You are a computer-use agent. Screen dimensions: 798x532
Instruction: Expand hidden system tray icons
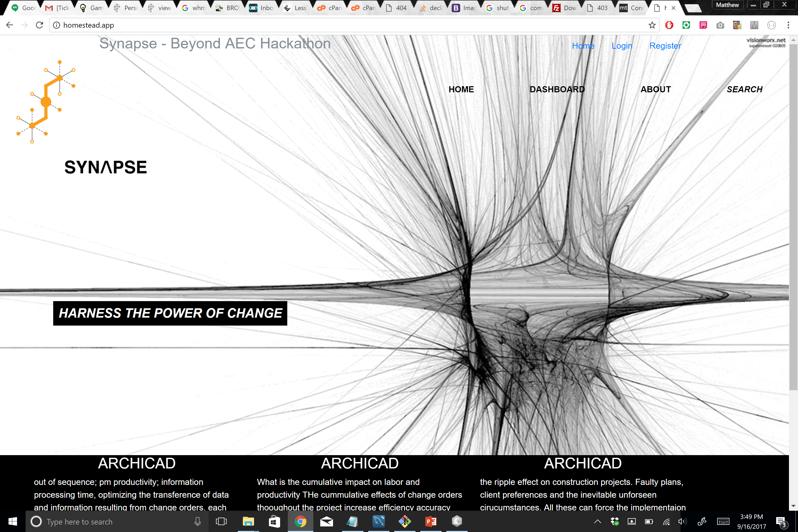597,521
